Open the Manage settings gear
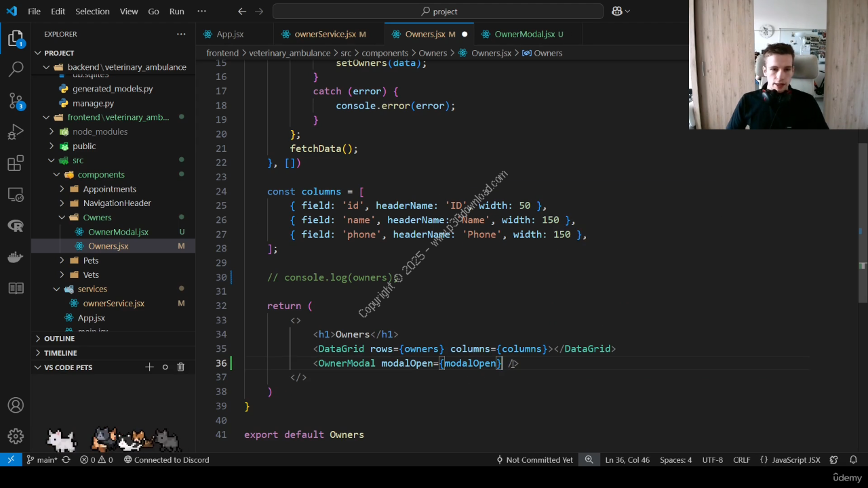Screen dimensions: 868x488 click(16, 436)
